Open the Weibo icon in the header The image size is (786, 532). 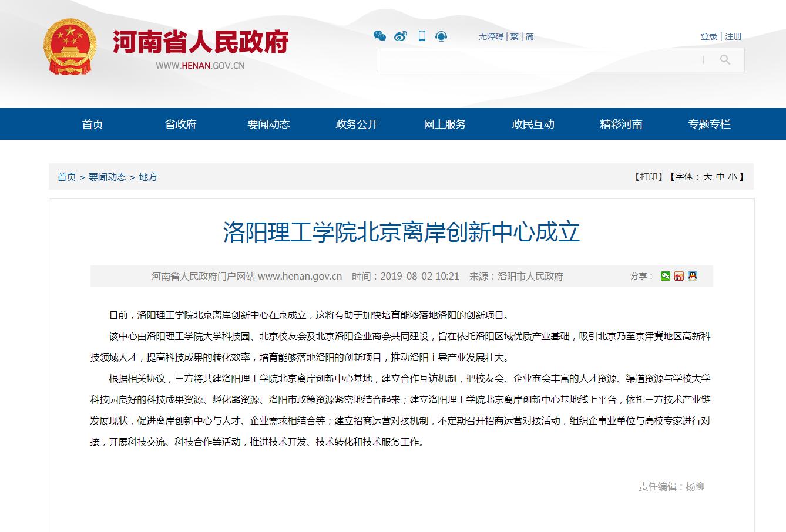pyautogui.click(x=401, y=36)
